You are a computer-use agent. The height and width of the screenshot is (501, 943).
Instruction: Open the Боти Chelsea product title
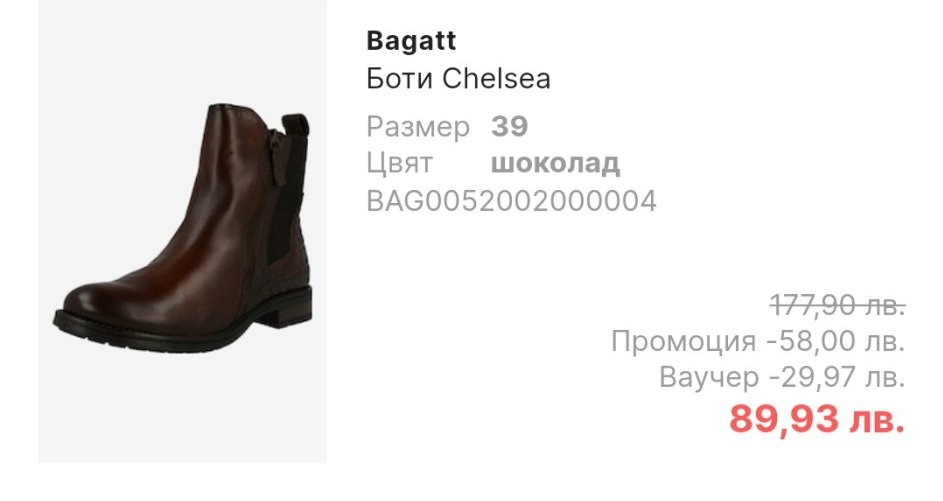tap(458, 78)
